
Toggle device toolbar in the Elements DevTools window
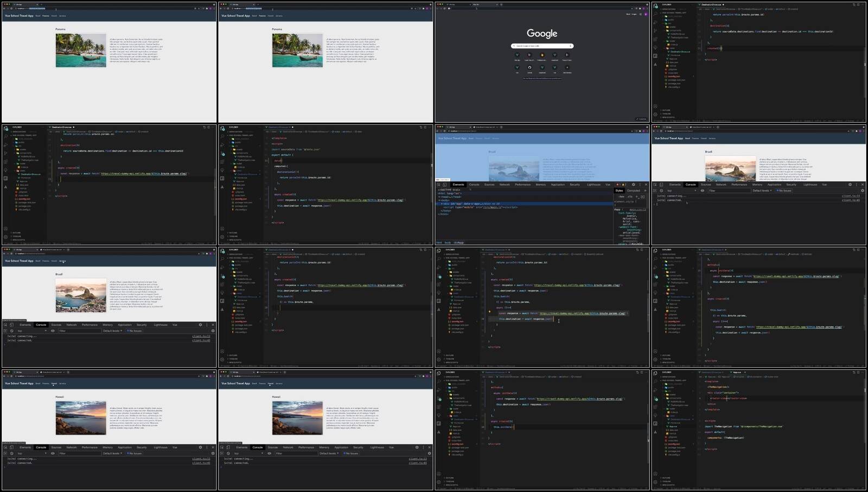(444, 185)
